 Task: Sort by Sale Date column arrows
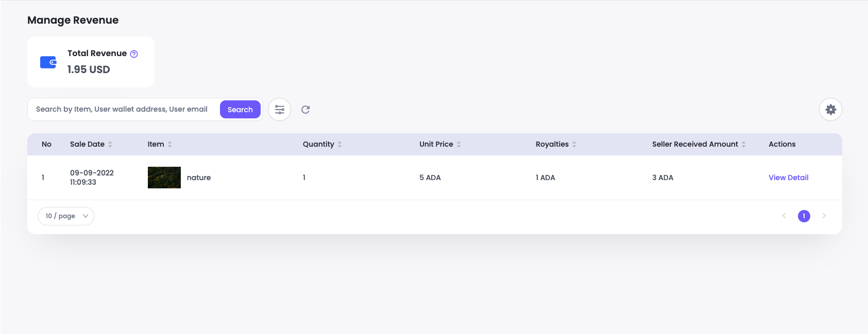(x=110, y=145)
